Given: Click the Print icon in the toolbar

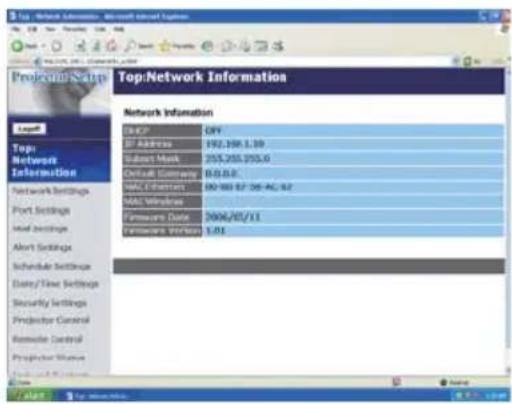Looking at the screenshot, I should [x=245, y=46].
